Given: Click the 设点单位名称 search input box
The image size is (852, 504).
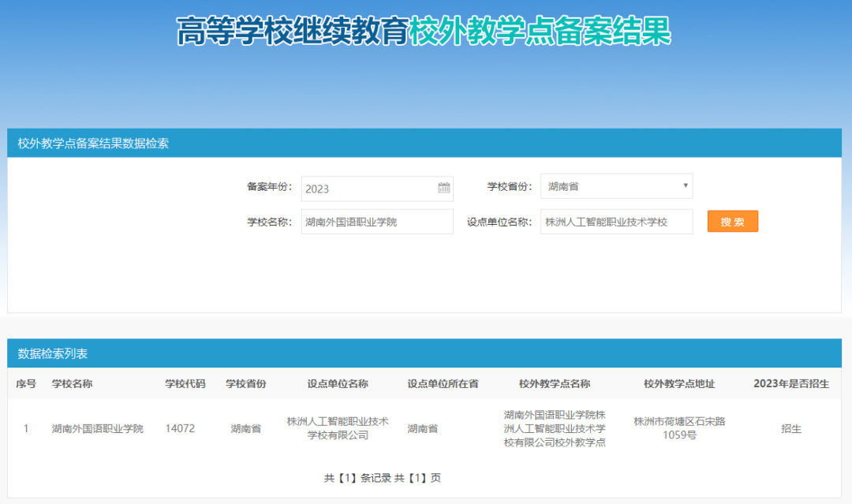Looking at the screenshot, I should click(616, 222).
